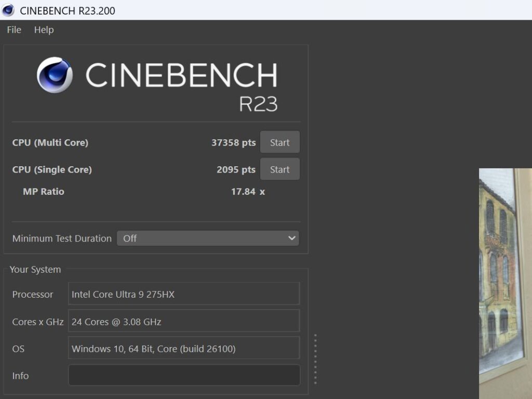Viewport: 532px width, 399px height.
Task: Click the large CINEBENCH logo text
Action: [x=181, y=75]
